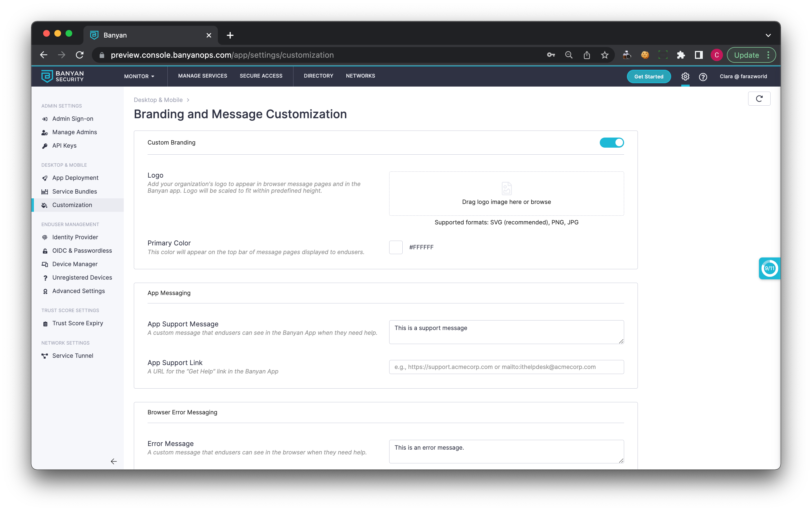Screen dimensions: 812x511
Task: Click the help question mark icon
Action: click(703, 76)
